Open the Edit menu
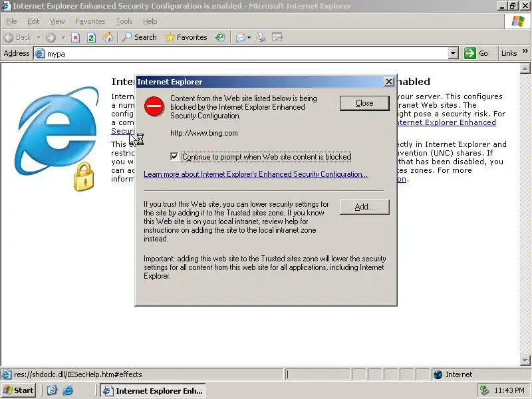Viewport: 532px width, 399px height. (33, 21)
